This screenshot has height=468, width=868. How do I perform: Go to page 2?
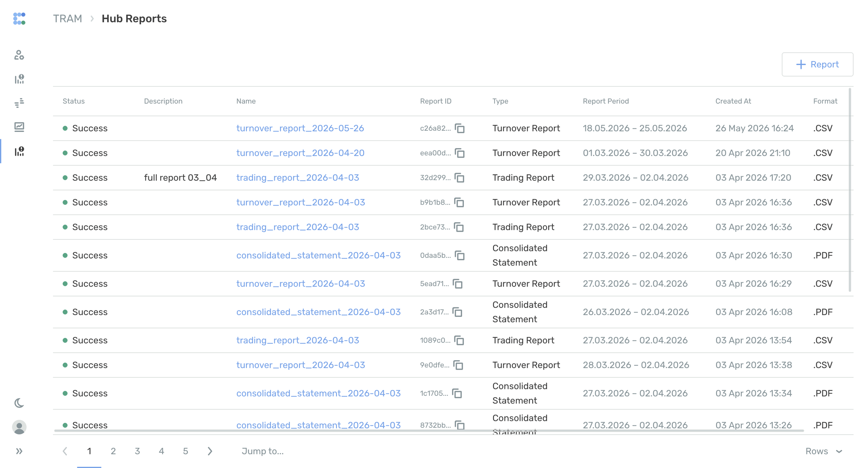[113, 451]
